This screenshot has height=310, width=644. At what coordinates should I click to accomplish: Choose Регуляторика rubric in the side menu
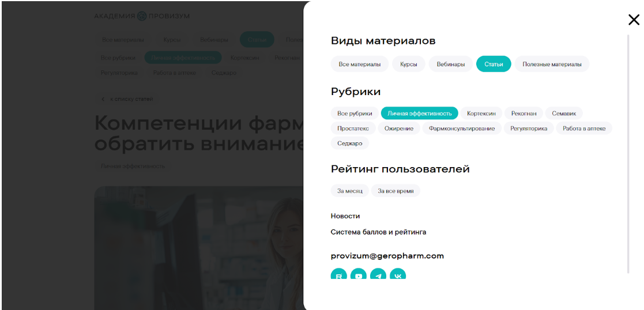[x=529, y=128]
